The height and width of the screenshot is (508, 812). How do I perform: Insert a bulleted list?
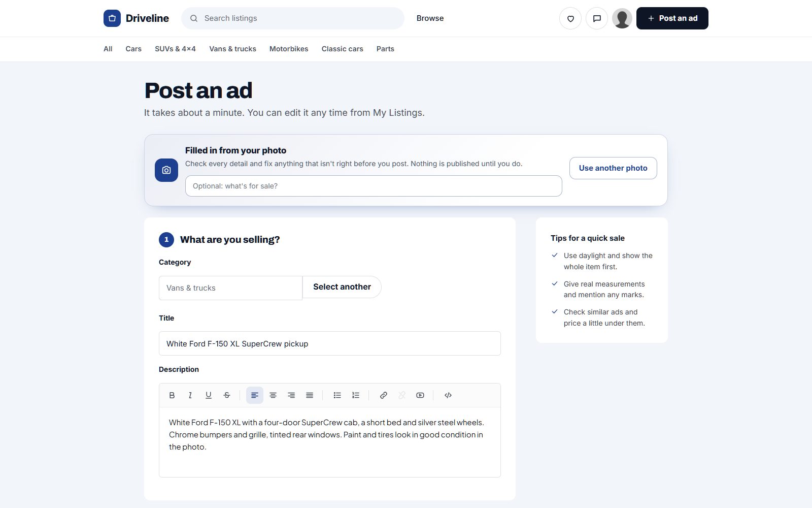337,395
